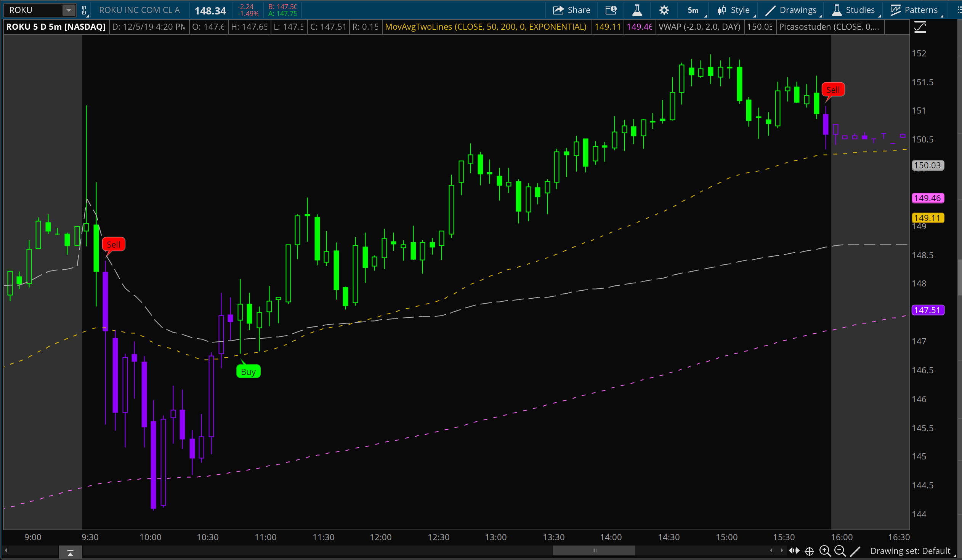Click the Picasostuden study label
Viewport: 962px width, 560px height.
(x=829, y=27)
